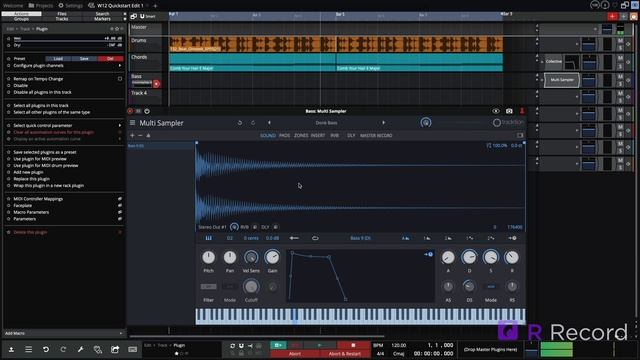Click the Cutoff knob
This screenshot has width=640, height=360.
point(251,287)
